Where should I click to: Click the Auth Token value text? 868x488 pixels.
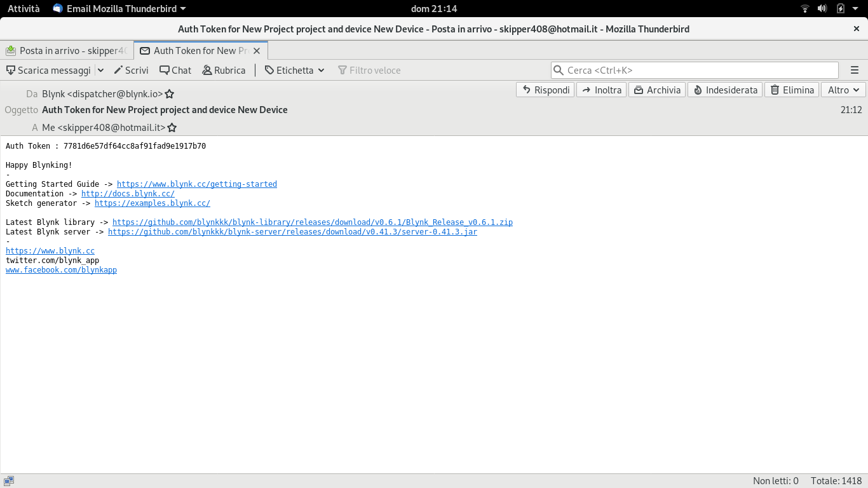point(135,146)
